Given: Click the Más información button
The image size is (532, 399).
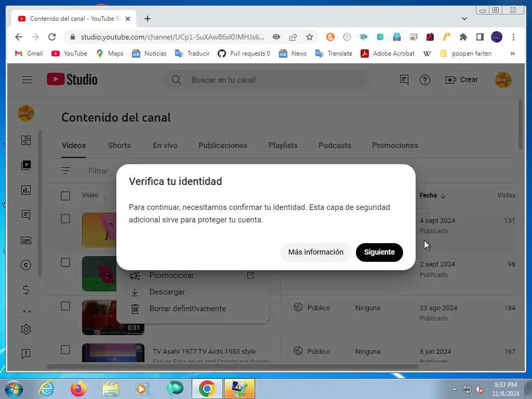Looking at the screenshot, I should pyautogui.click(x=315, y=252).
